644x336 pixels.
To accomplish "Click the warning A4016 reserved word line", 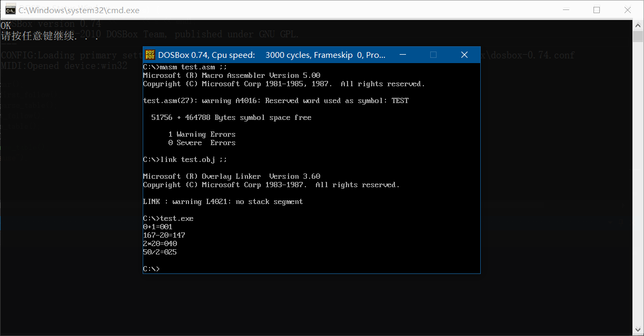I will coord(276,100).
